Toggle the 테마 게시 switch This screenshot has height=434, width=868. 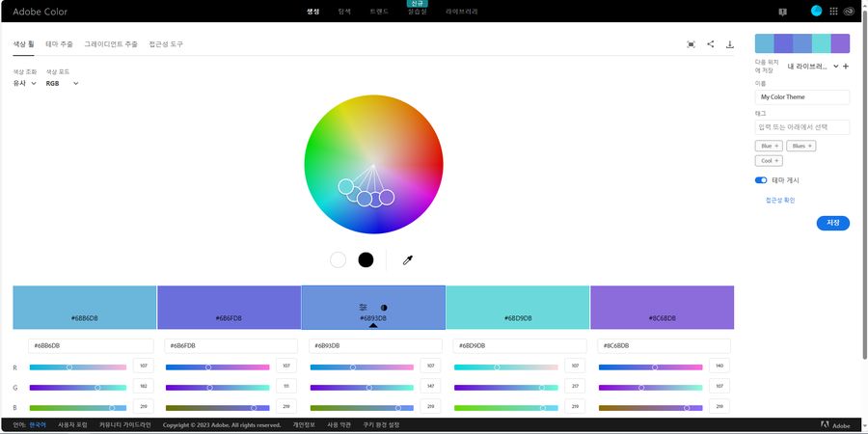tap(761, 180)
